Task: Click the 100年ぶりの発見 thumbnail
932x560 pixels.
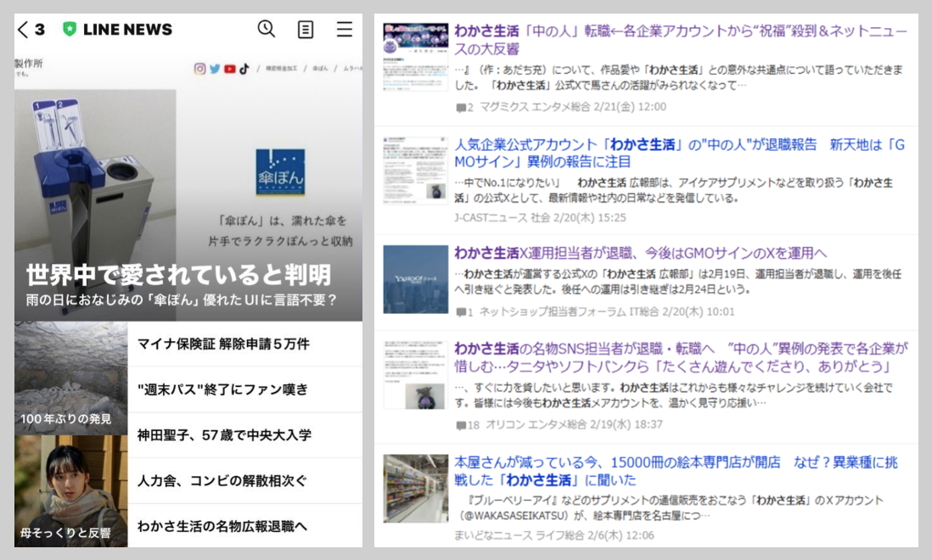Action: point(71,378)
